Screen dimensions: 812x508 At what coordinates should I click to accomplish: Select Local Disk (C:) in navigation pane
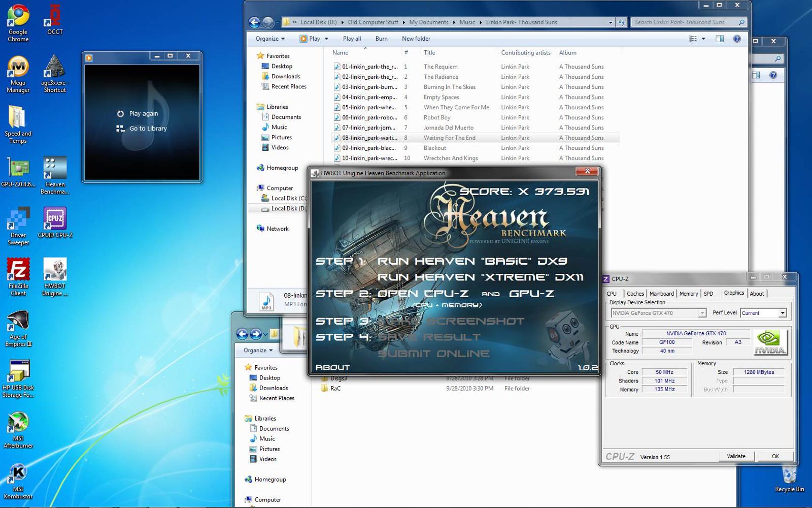click(284, 199)
